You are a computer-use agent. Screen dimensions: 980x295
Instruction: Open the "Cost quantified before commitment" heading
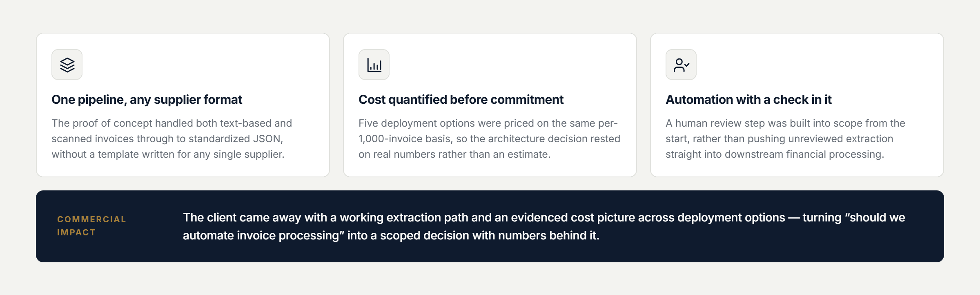point(461,99)
